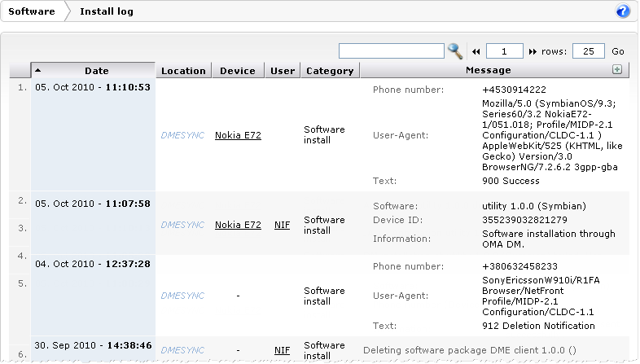Sort by the User column header

(283, 71)
